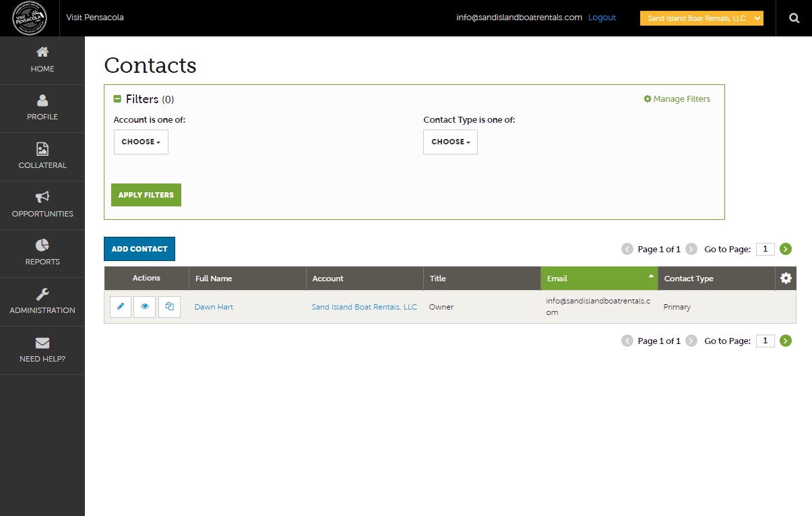
Task: Go to Home in sidebar
Action: [x=42, y=60]
